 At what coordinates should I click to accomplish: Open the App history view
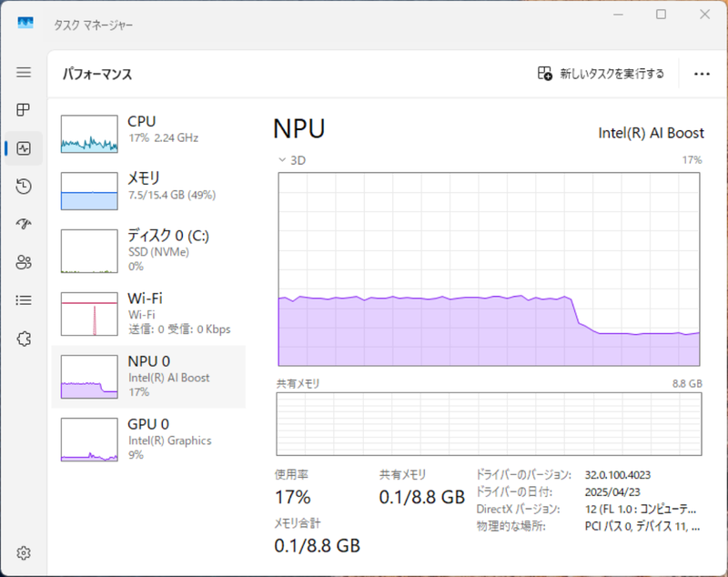[24, 186]
